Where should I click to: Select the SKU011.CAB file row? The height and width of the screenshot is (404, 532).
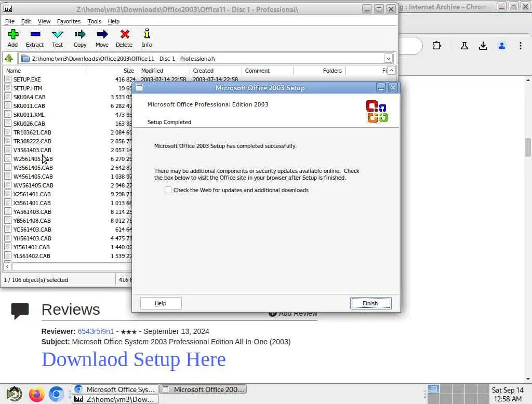pyautogui.click(x=68, y=106)
